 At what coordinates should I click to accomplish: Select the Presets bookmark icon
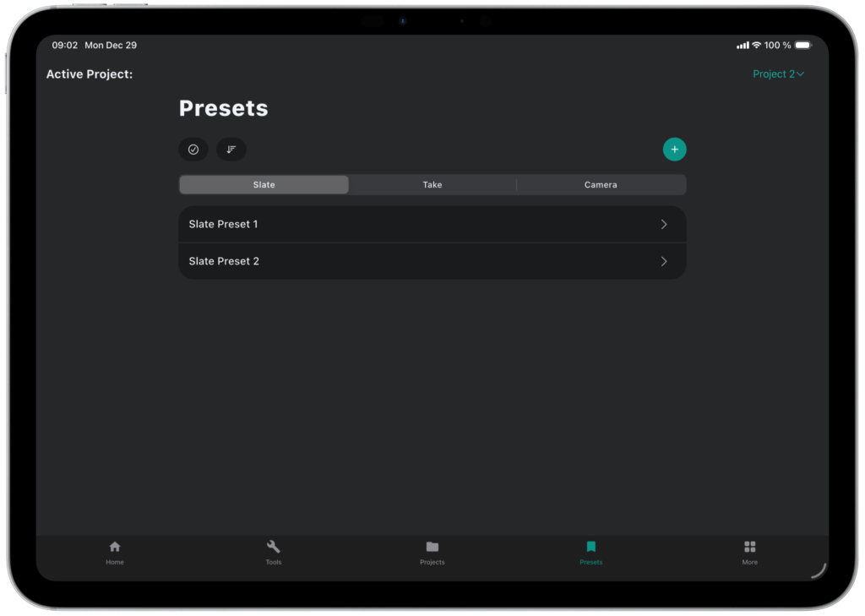click(591, 547)
